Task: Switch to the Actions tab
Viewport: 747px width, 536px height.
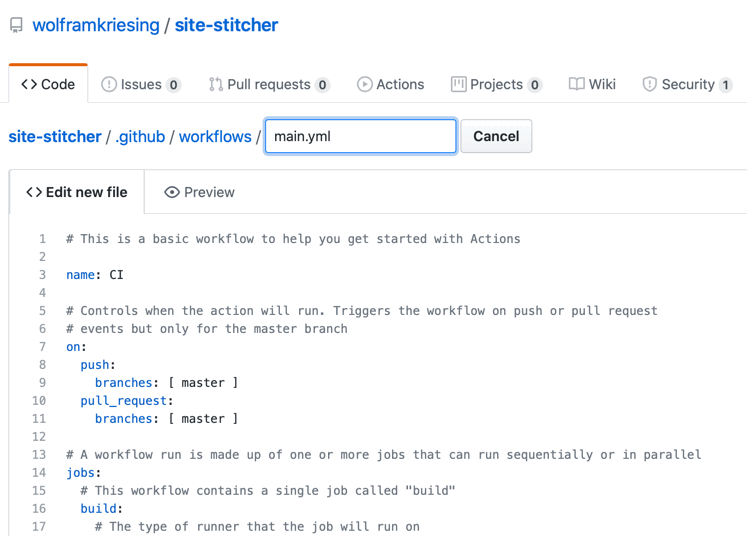Action: pyautogui.click(x=391, y=84)
